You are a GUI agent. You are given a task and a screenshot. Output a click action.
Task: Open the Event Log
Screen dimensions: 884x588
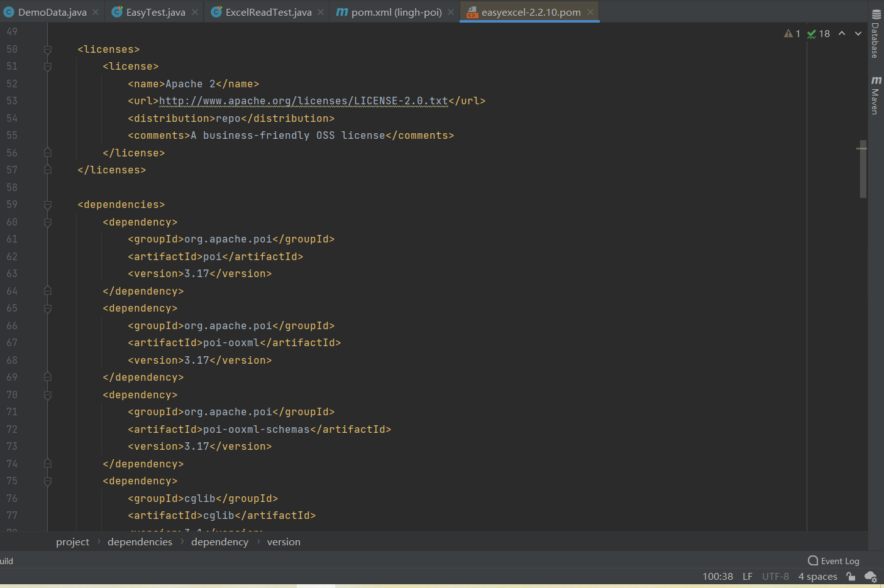[834, 561]
